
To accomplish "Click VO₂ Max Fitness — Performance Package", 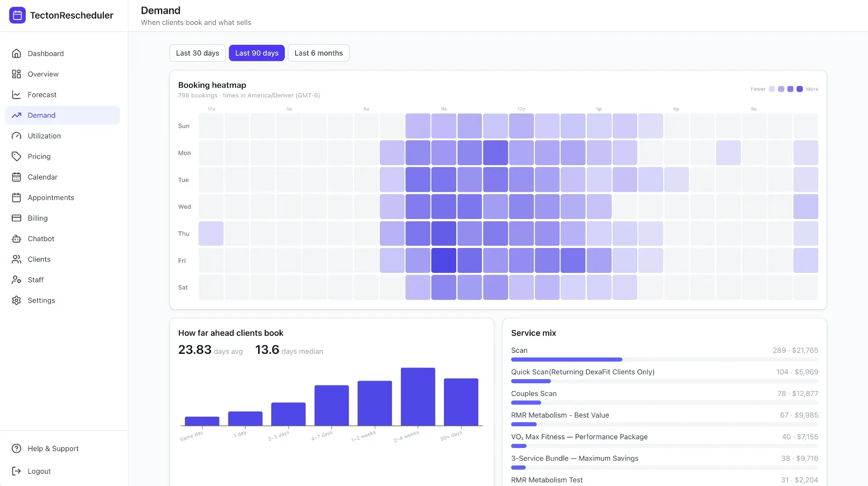I will click(x=580, y=437).
